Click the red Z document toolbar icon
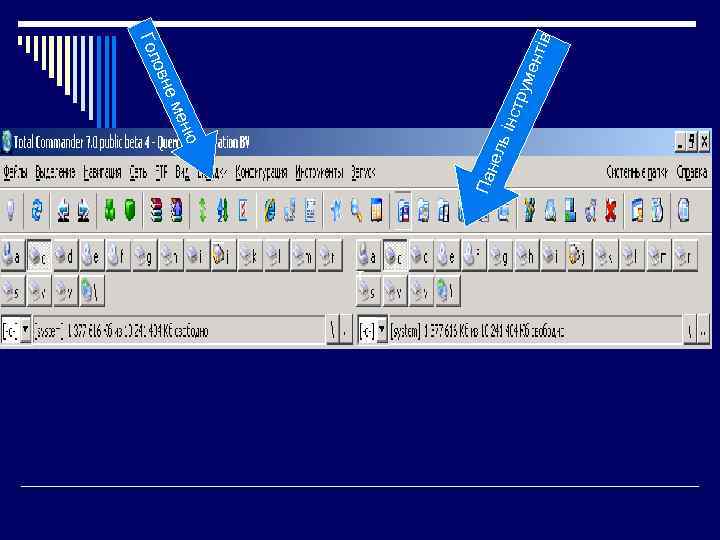This screenshot has height=540, width=720. pyautogui.click(x=243, y=211)
